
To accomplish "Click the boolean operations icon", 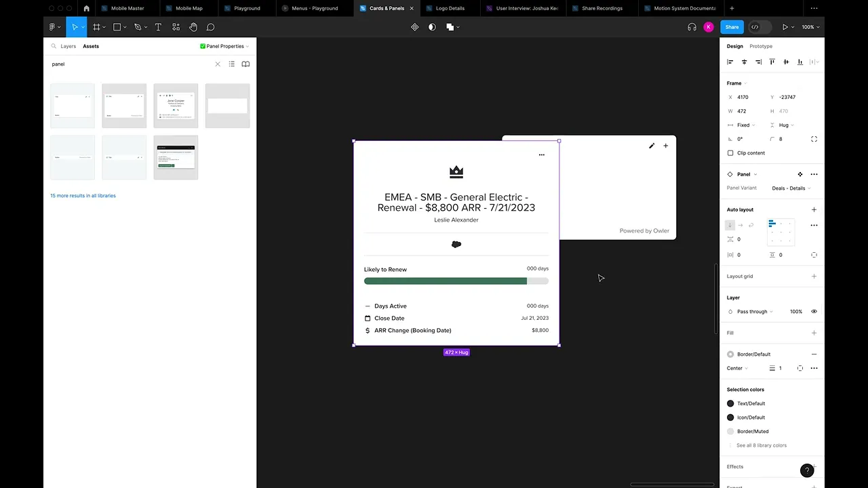I will (450, 27).
